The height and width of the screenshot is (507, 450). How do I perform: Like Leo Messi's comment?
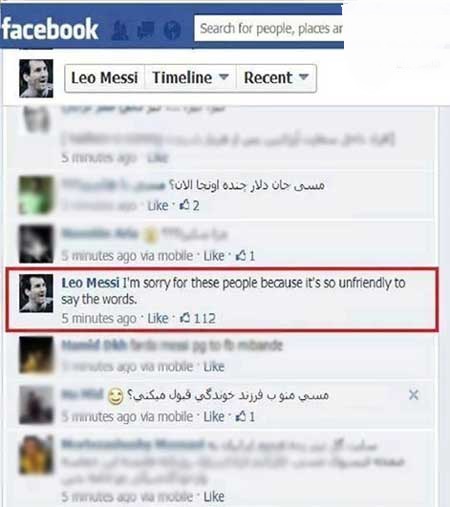tap(158, 318)
